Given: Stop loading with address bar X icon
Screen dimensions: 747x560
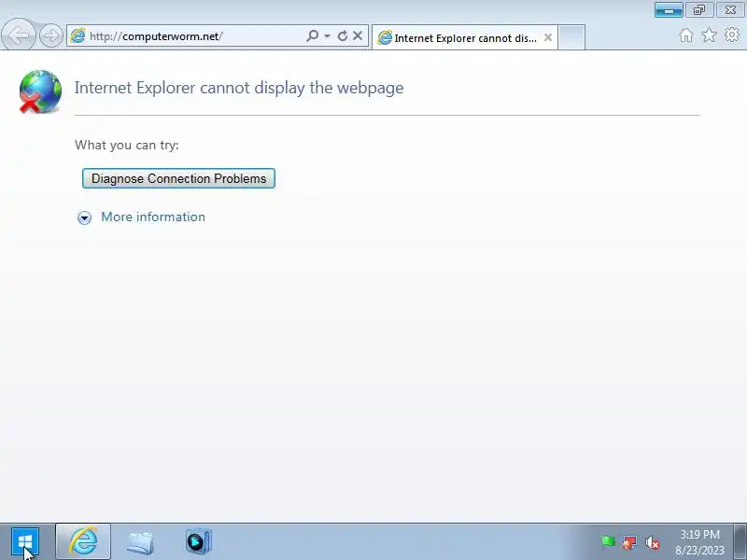Looking at the screenshot, I should click(x=358, y=35).
